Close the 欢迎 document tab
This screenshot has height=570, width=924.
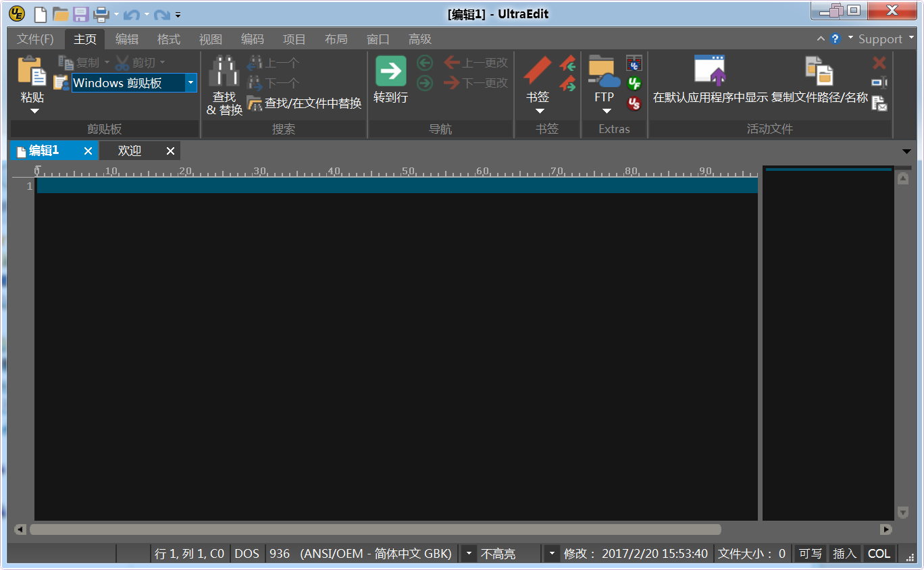coord(170,151)
